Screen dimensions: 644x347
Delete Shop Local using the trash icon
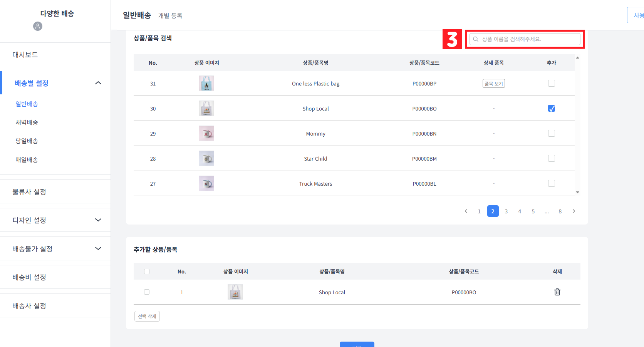pos(557,292)
